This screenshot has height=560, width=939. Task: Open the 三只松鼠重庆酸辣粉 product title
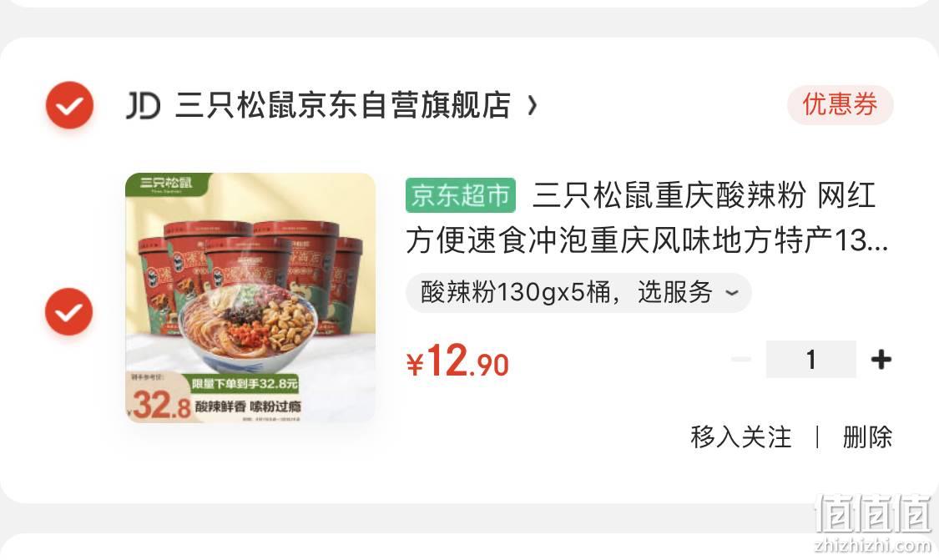click(x=647, y=218)
